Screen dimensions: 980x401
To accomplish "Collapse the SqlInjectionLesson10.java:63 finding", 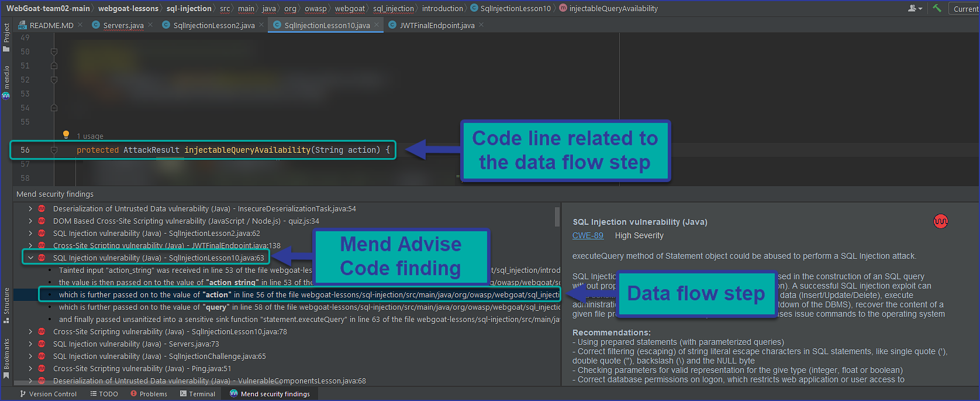I will point(30,258).
